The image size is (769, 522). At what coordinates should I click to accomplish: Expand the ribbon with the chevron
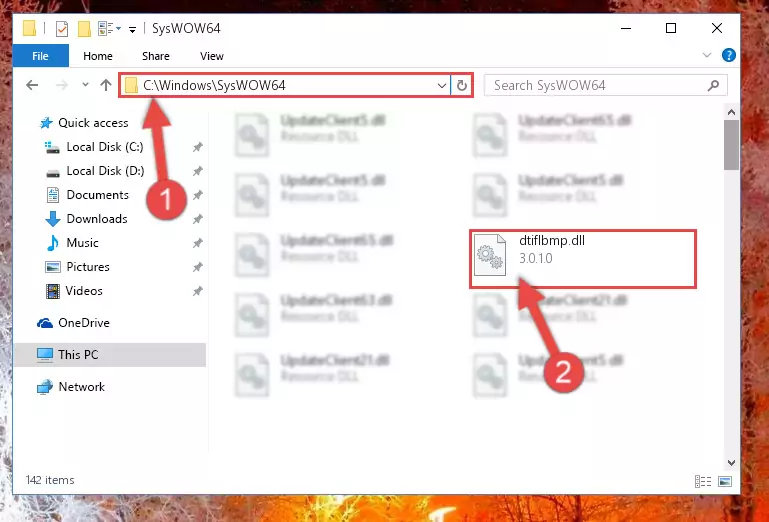pyautogui.click(x=707, y=55)
